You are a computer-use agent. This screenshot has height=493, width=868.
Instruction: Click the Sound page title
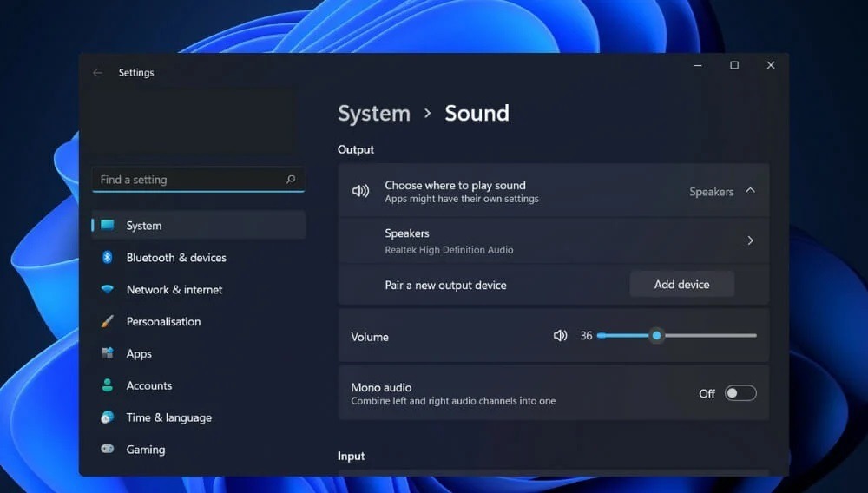[477, 114]
